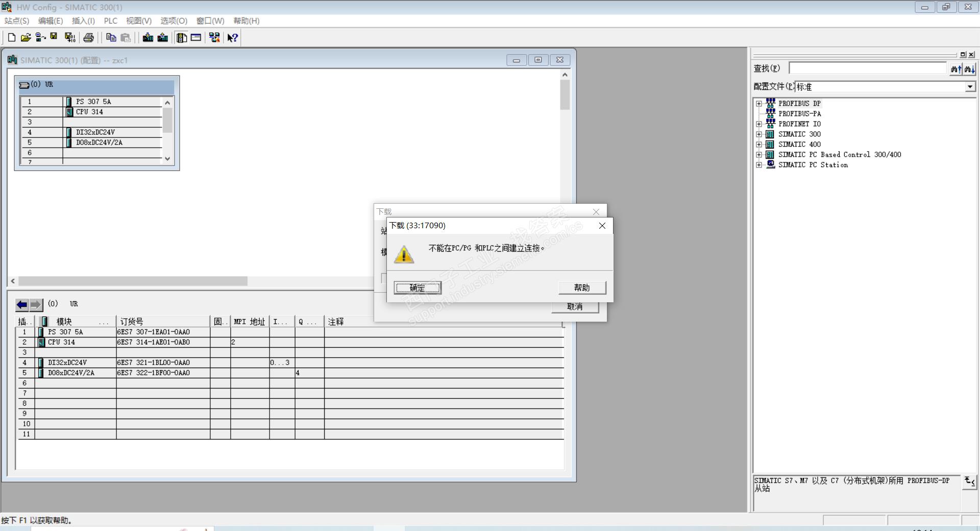Undock the hardware catalog panel
Image resolution: width=980 pixels, height=531 pixels.
(x=963, y=55)
